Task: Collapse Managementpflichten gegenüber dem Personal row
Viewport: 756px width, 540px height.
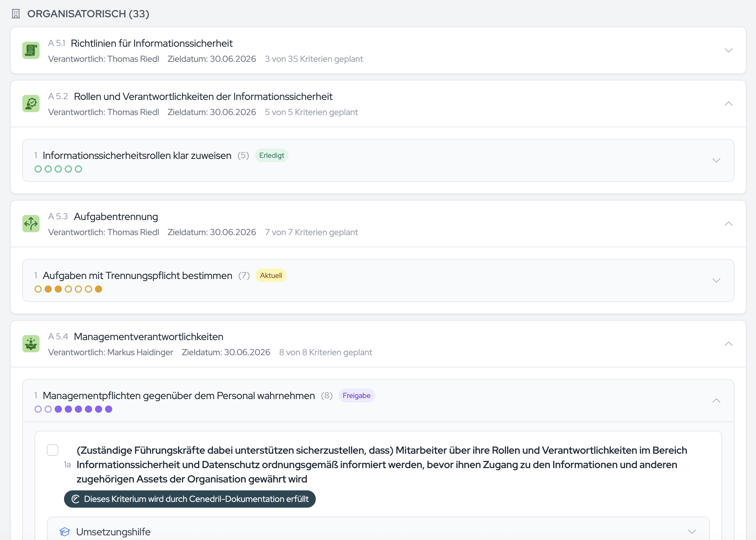Action: [x=716, y=401]
